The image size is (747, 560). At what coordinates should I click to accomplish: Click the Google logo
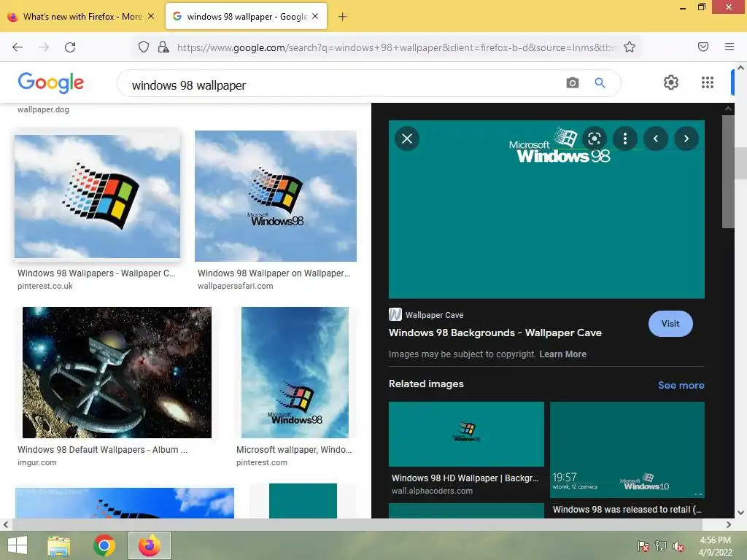coord(51,83)
